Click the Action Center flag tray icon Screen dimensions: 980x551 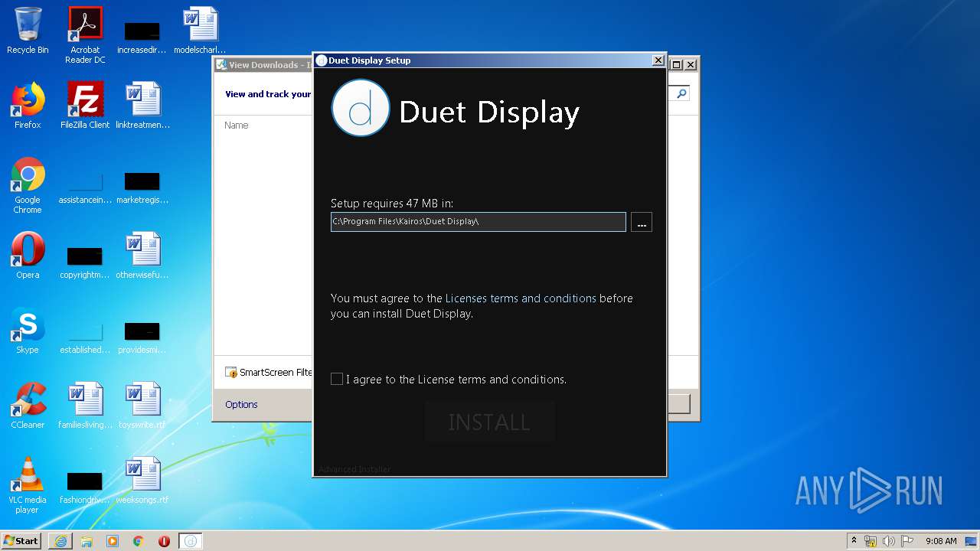[907, 541]
